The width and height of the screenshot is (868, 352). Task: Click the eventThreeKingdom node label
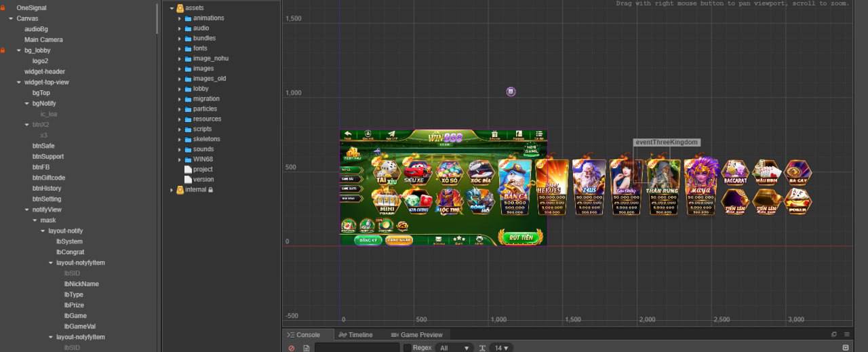click(666, 142)
